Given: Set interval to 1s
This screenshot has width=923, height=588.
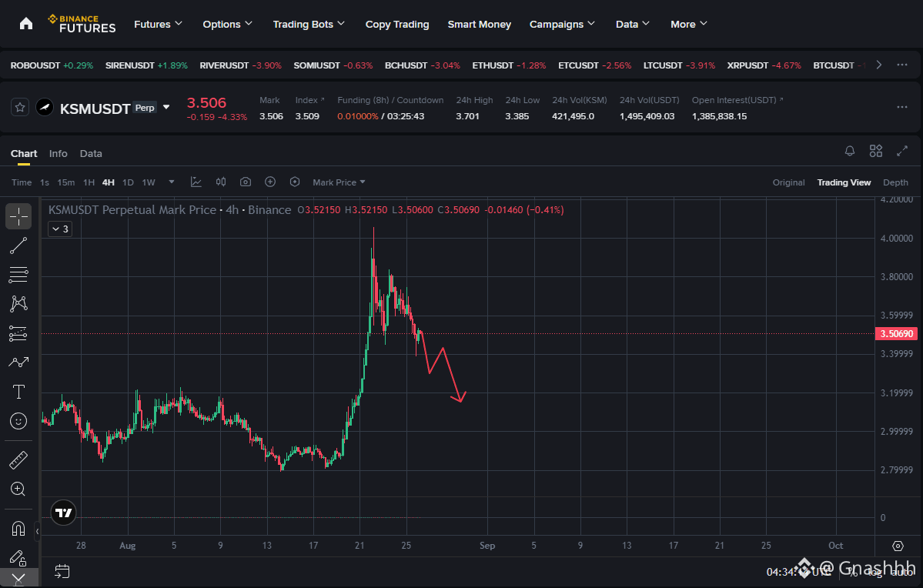Looking at the screenshot, I should (45, 182).
